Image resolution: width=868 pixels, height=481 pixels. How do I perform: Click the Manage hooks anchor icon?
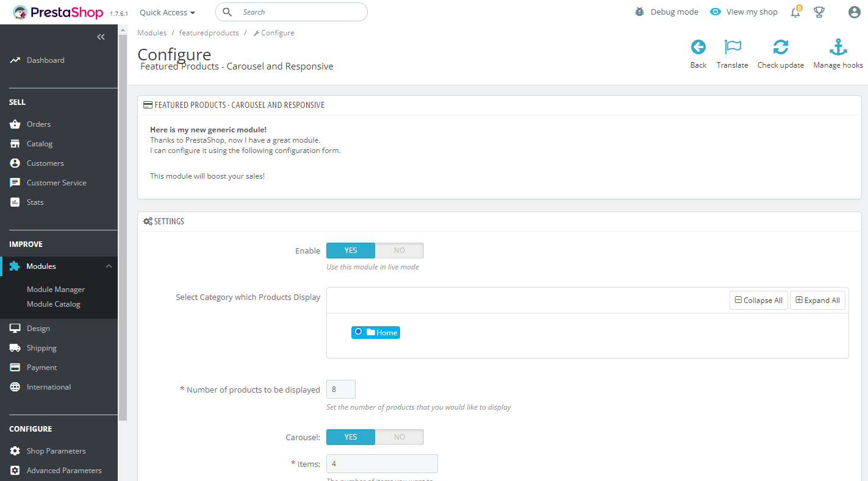(838, 47)
